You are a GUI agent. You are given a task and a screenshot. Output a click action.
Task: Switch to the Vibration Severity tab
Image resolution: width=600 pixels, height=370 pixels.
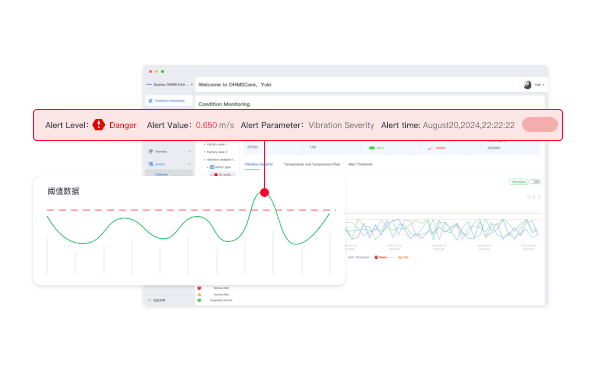[x=259, y=164]
